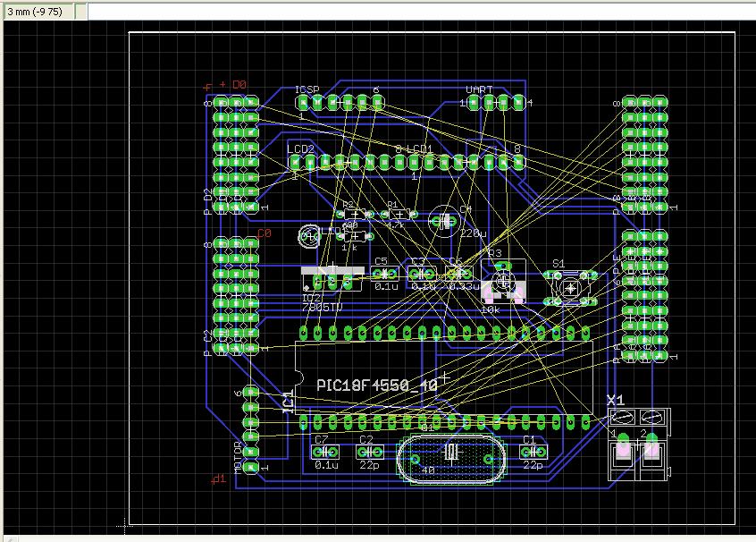Select the C6 0.33u capacitor footprint
This screenshot has width=756, height=542.
click(459, 275)
